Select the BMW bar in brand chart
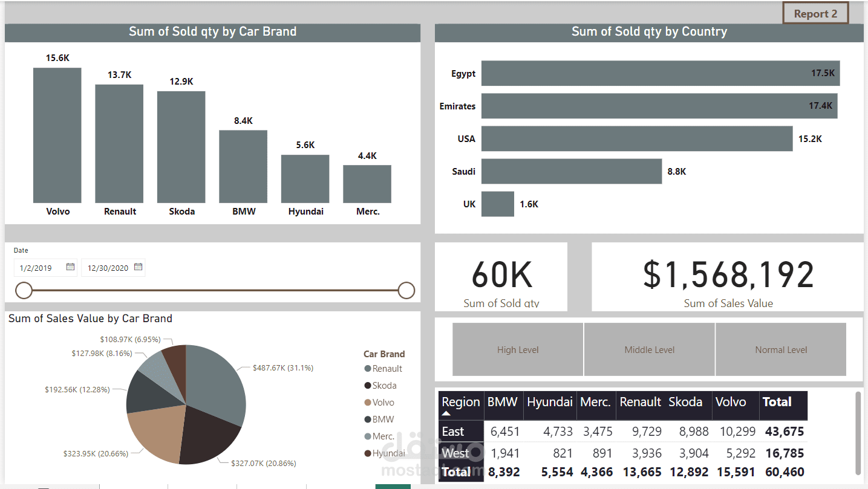Screen dimensions: 868x489 coord(243,167)
